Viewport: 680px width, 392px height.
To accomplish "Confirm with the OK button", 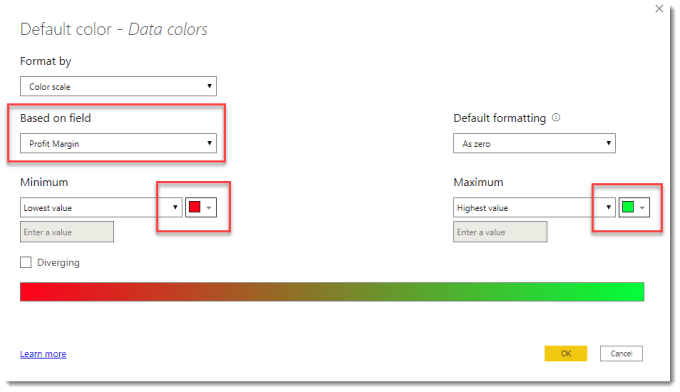I will coord(566,353).
